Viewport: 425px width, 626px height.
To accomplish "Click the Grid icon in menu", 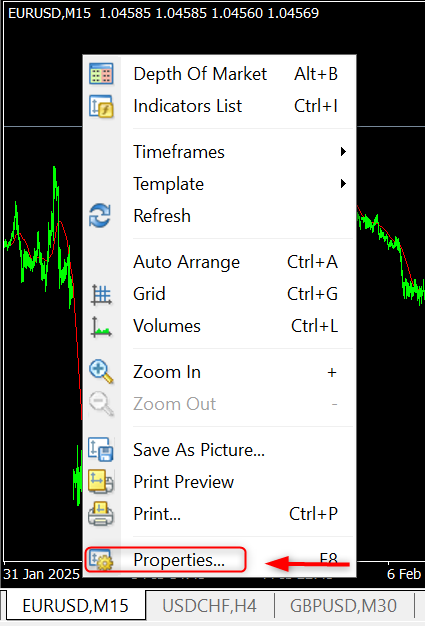I will click(101, 295).
